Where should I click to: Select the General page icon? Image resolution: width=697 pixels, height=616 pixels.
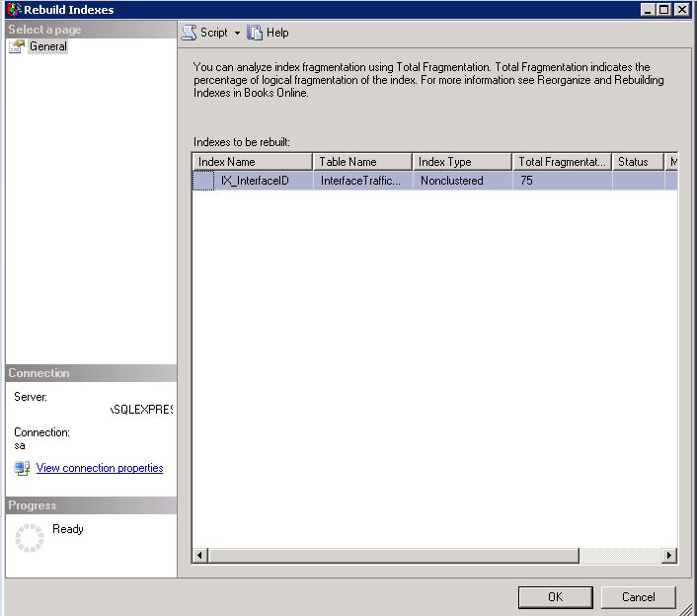17,46
